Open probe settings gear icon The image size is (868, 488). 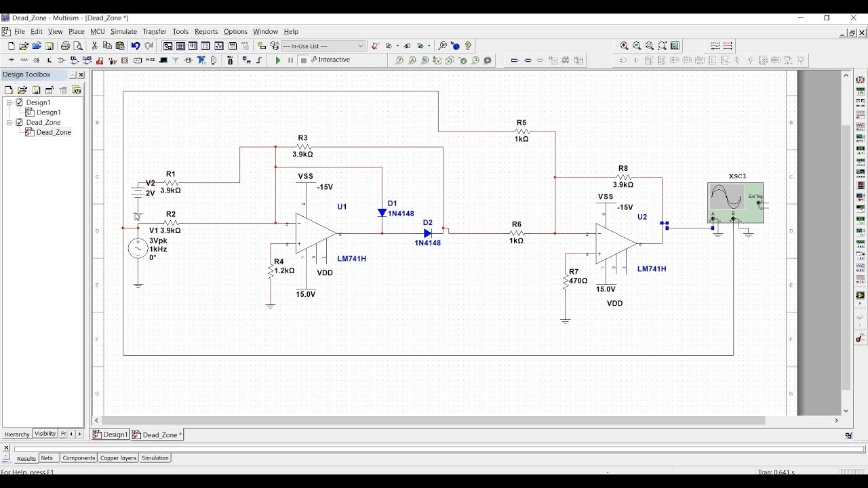(488, 60)
